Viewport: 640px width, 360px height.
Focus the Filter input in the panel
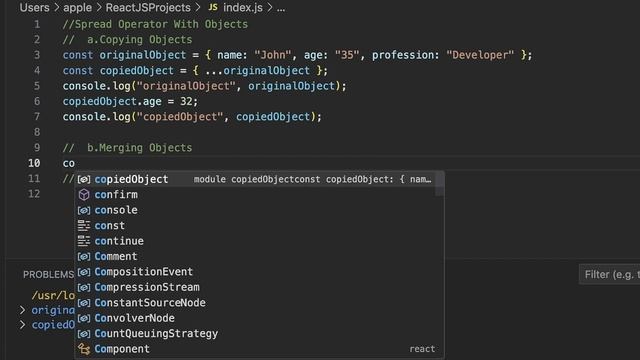[x=610, y=275]
